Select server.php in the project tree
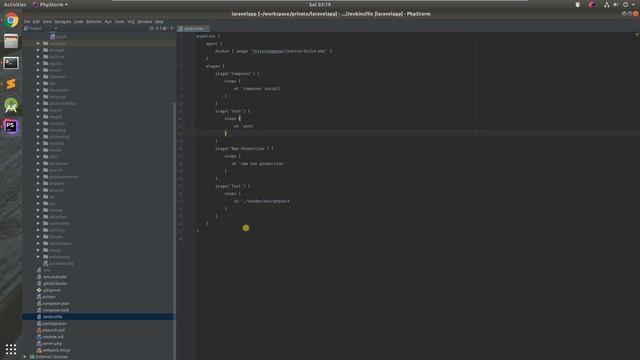Viewport: 640px width, 360px height. pos(52,344)
